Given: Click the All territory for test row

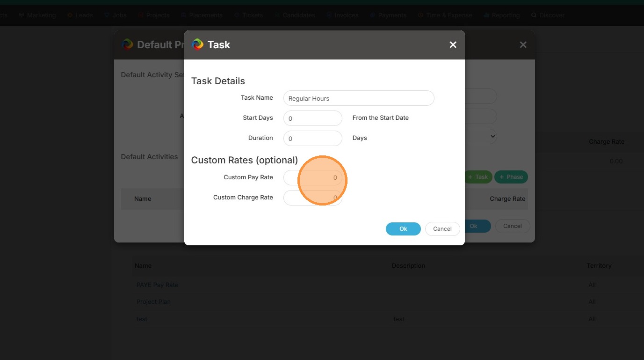Looking at the screenshot, I should [592, 319].
